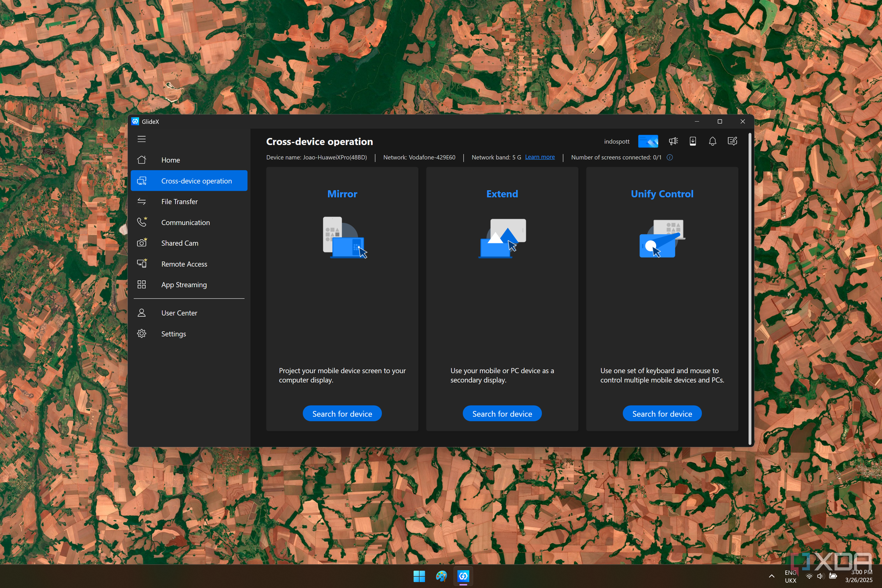Viewport: 882px width, 588px height.
Task: Toggle the hamburger navigation menu
Action: click(x=141, y=139)
